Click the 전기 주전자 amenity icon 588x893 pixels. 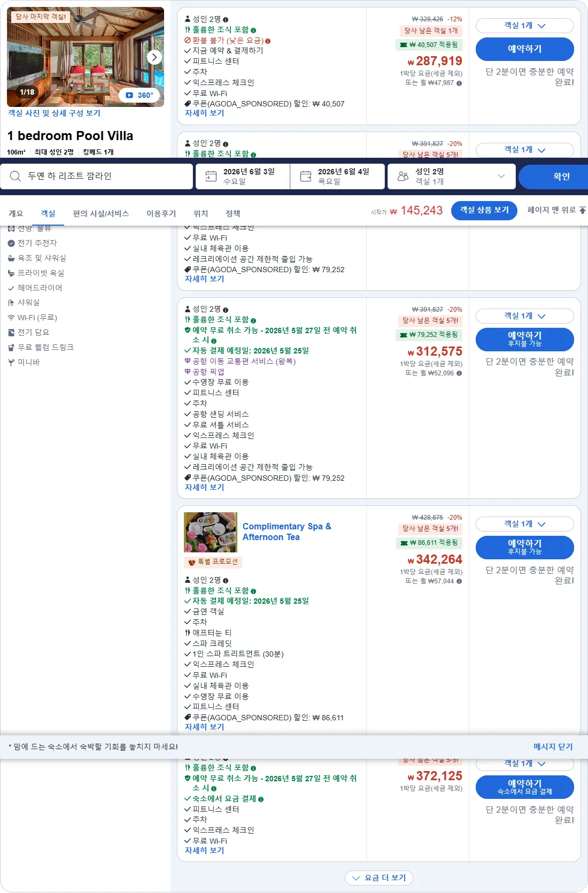click(11, 243)
